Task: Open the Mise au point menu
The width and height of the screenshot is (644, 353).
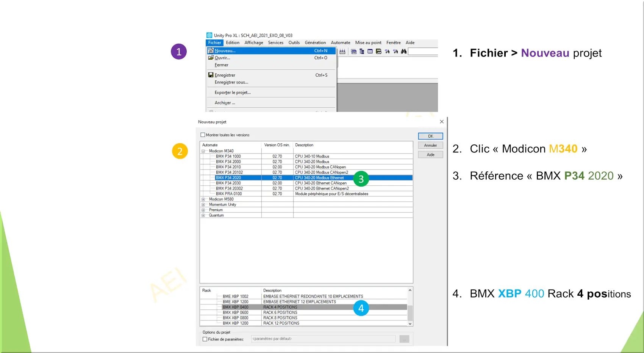Action: [x=368, y=42]
